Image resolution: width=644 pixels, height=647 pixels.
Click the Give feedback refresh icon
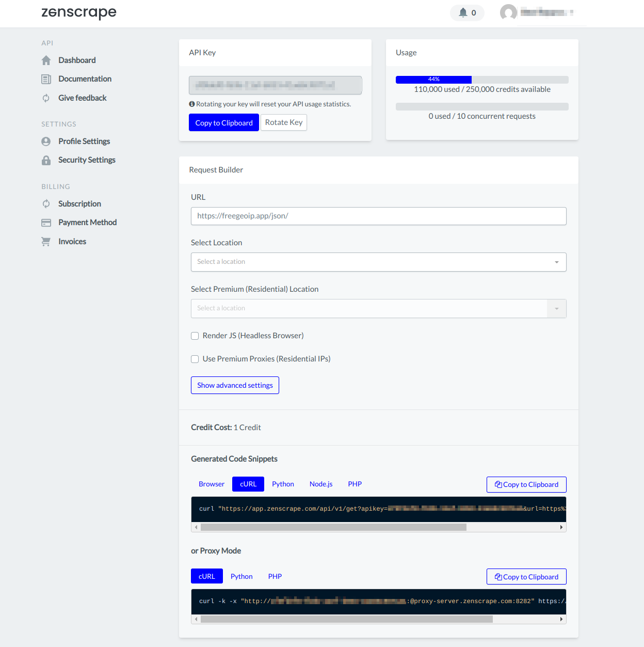[x=46, y=98]
